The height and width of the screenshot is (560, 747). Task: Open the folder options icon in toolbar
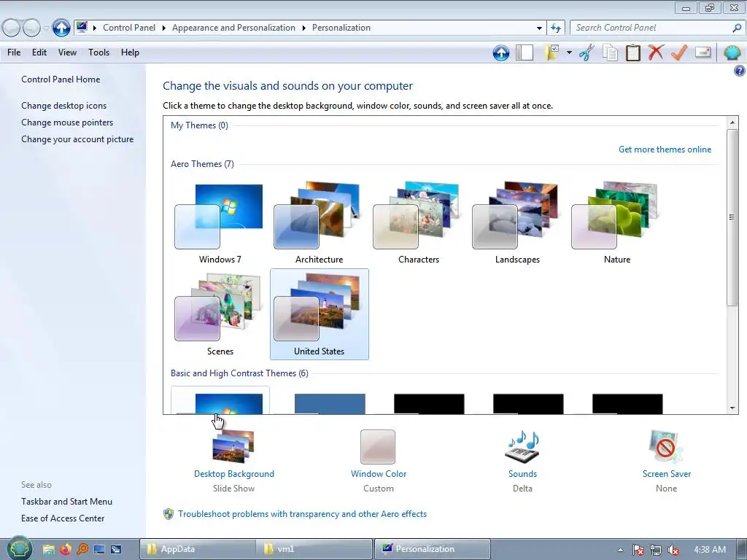(552, 52)
